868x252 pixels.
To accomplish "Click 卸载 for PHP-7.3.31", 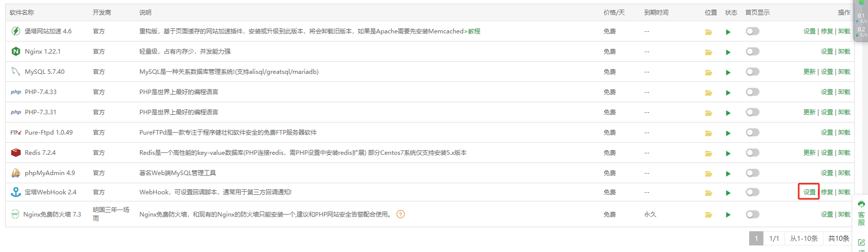I will pos(844,112).
